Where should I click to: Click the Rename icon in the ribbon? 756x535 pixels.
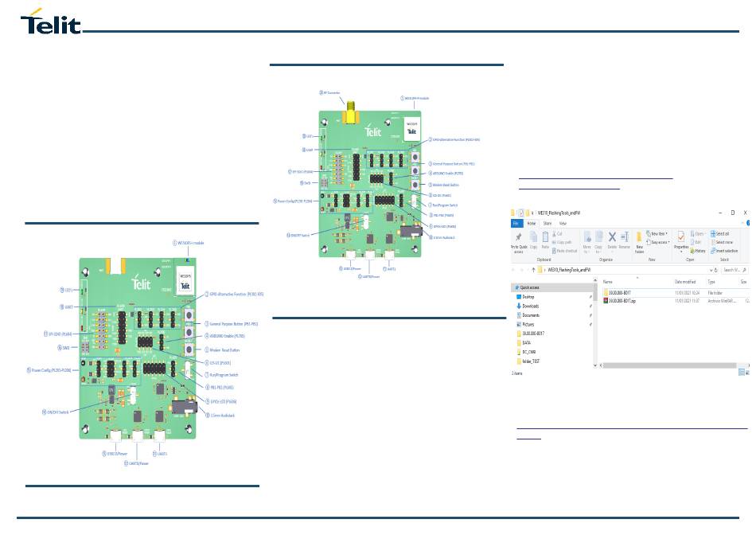point(625,239)
